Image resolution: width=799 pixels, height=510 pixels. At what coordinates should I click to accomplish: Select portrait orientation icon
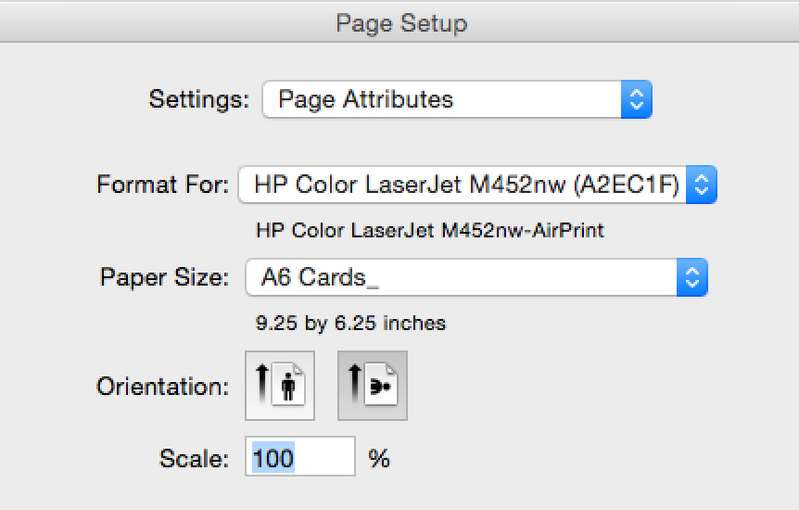pyautogui.click(x=280, y=386)
